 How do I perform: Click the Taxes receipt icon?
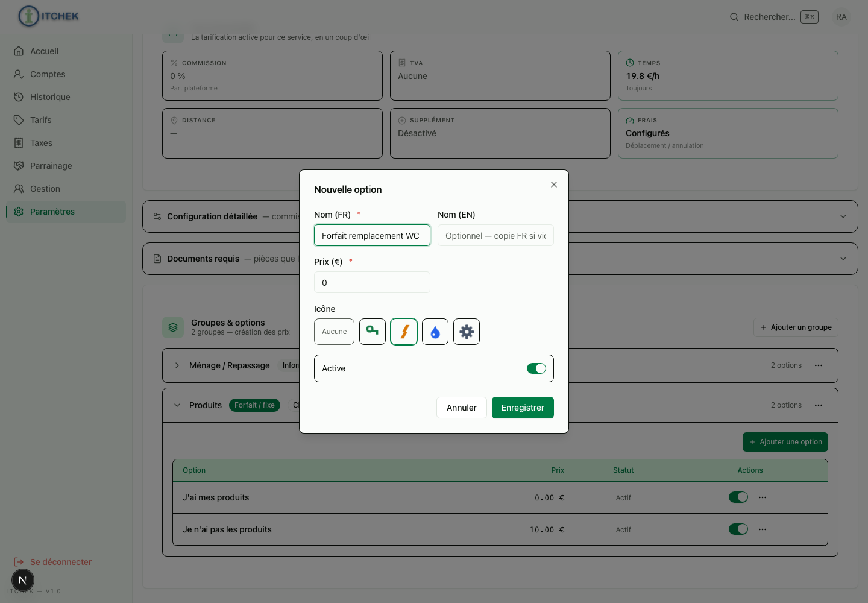pos(19,143)
